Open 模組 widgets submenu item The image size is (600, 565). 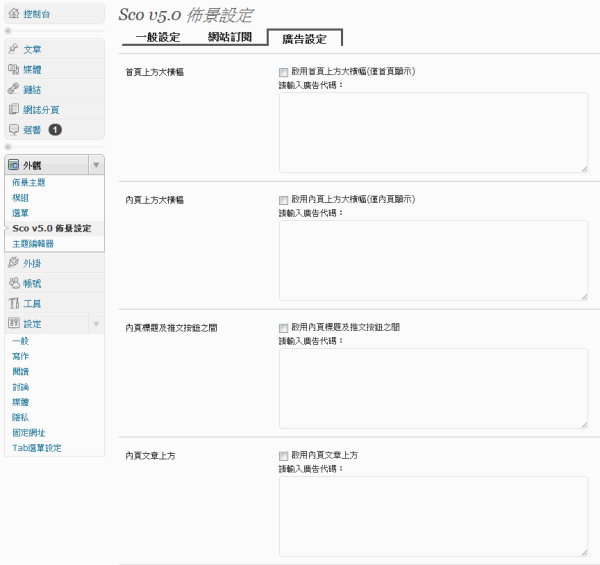[20, 198]
